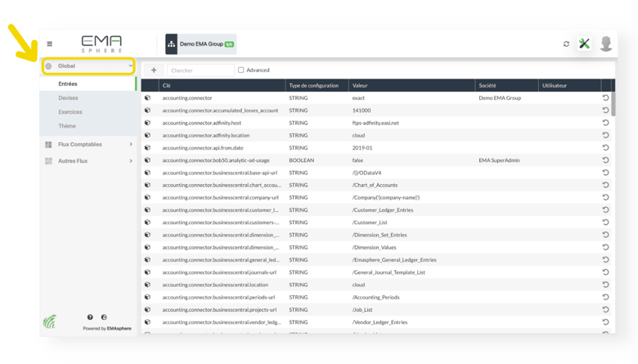Select Thème in the sidebar
638x364 pixels.
(x=67, y=126)
